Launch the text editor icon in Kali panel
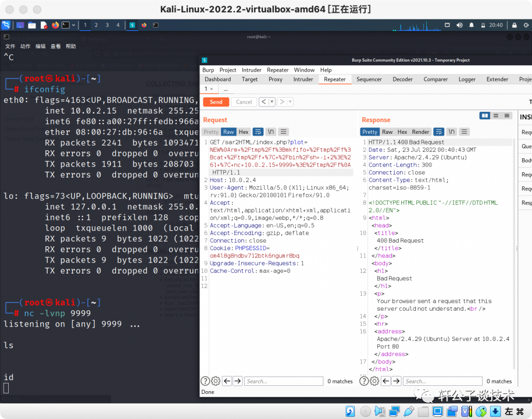The image size is (532, 419). pos(44,25)
